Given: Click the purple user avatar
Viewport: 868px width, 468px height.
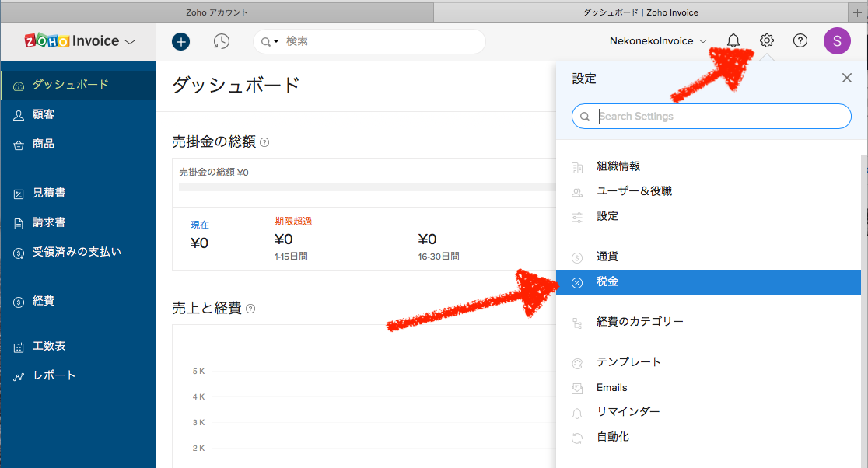Looking at the screenshot, I should point(837,41).
